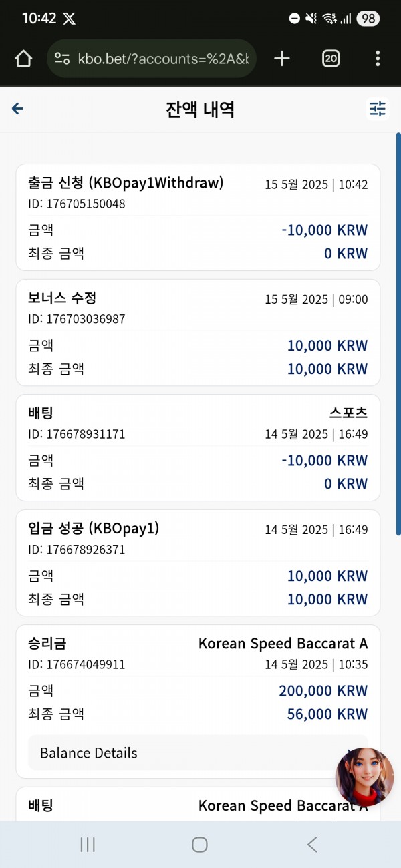Open the 출금 신청 KBOpay1Withdraw transaction
The image size is (401, 868).
click(x=198, y=217)
